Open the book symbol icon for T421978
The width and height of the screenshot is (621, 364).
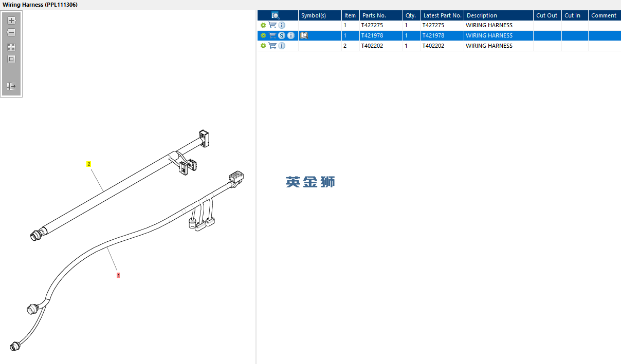(x=304, y=35)
